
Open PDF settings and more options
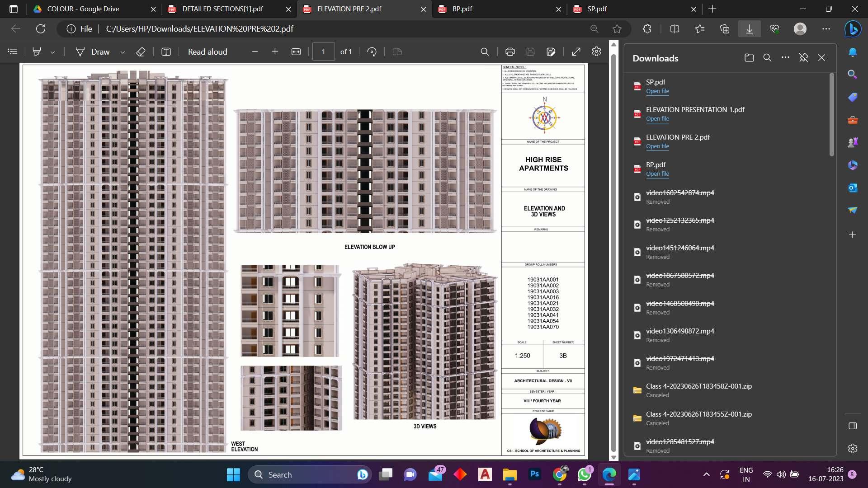tap(596, 52)
